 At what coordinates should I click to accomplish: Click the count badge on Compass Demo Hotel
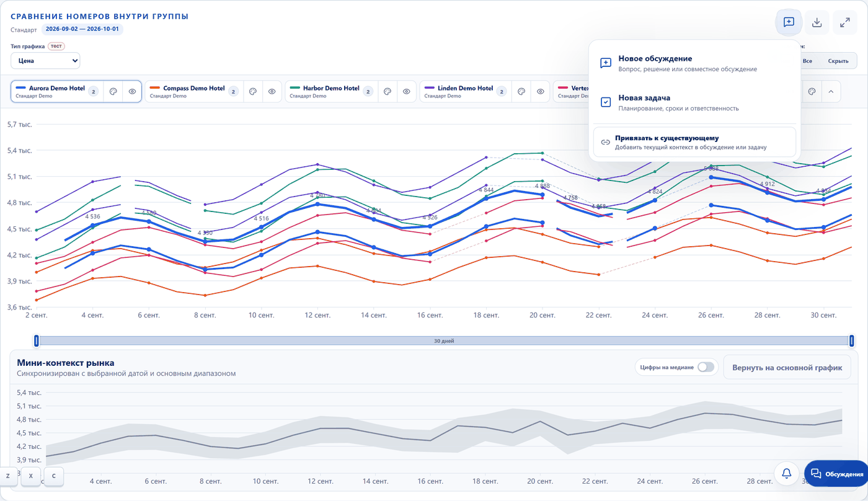coord(233,92)
